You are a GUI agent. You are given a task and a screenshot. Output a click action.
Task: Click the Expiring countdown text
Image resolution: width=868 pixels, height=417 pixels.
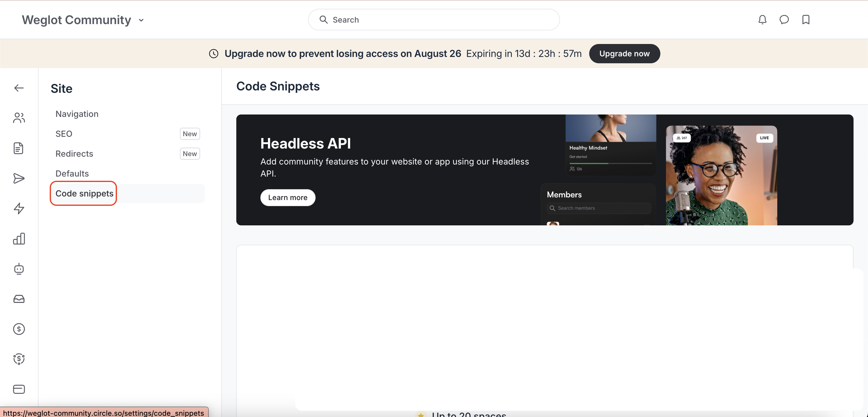pyautogui.click(x=524, y=54)
